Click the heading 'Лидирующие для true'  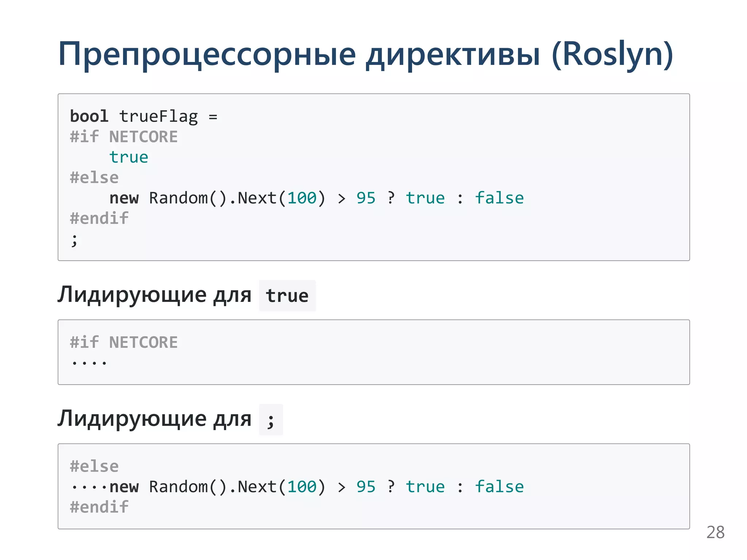click(x=186, y=295)
